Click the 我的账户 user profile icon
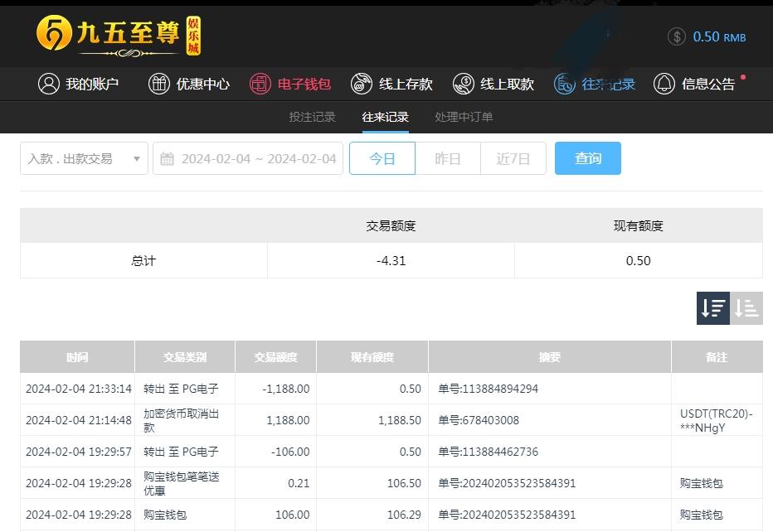Image resolution: width=773 pixels, height=532 pixels. click(49, 84)
